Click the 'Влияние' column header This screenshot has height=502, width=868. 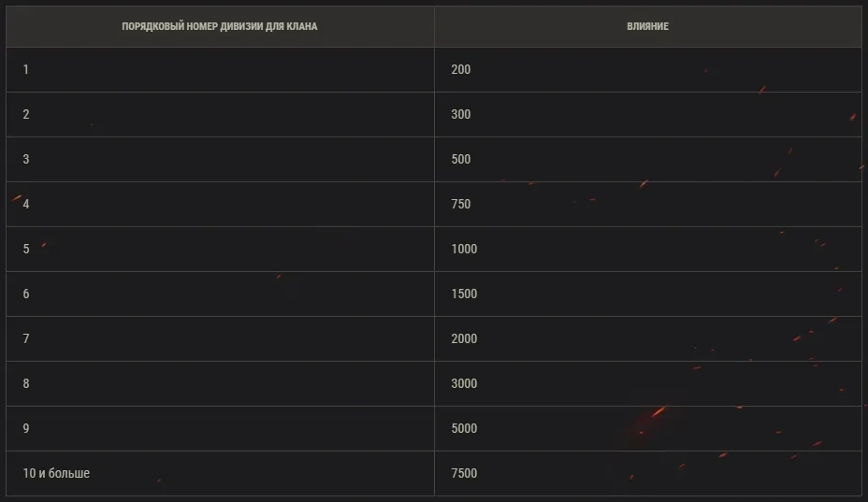tap(647, 26)
